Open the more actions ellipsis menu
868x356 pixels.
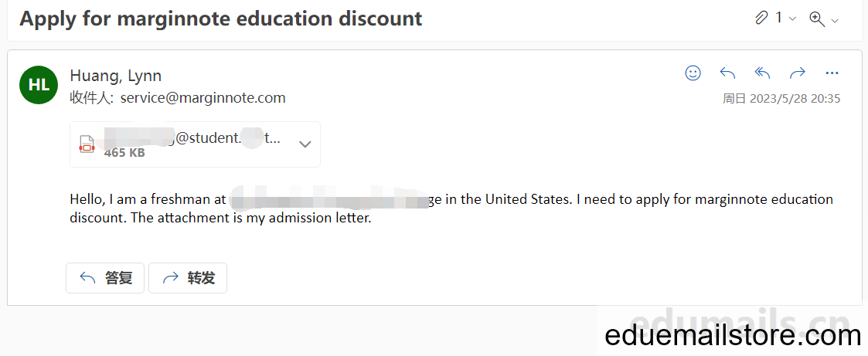tap(832, 73)
